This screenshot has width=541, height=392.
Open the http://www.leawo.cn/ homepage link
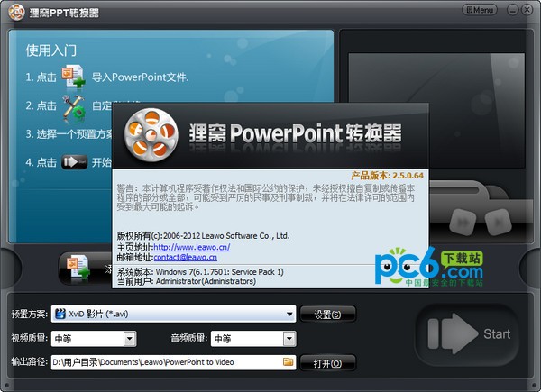(191, 247)
